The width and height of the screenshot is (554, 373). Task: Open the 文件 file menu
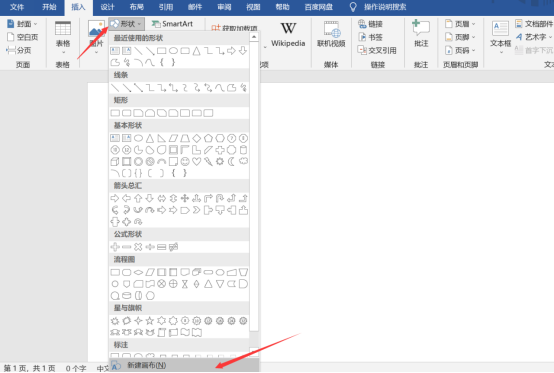click(x=17, y=7)
